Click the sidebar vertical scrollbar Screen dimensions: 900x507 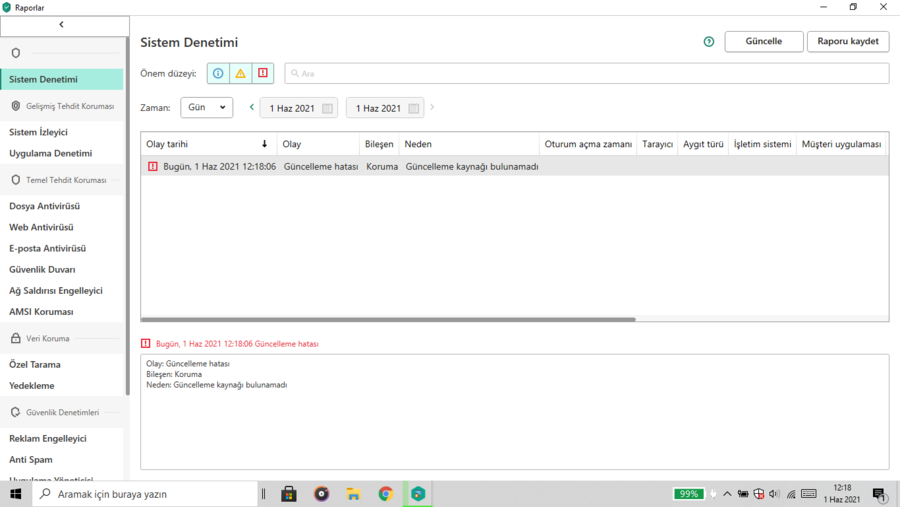[x=127, y=216]
